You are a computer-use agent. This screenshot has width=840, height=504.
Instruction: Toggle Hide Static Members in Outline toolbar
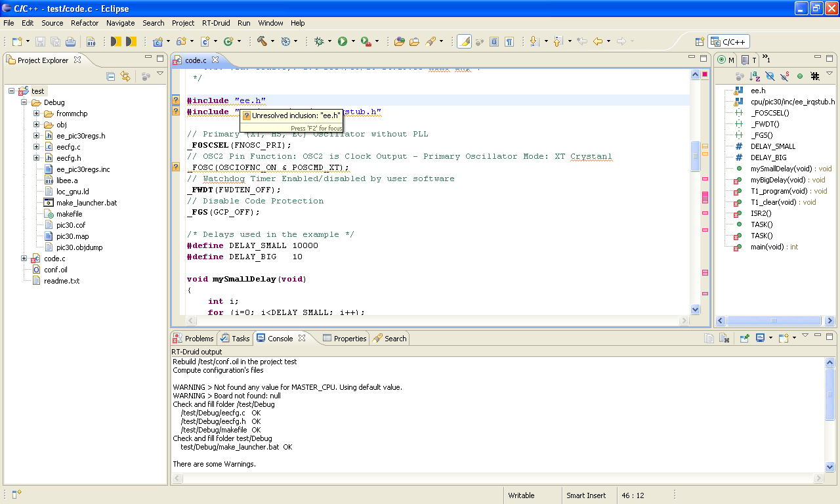[785, 77]
